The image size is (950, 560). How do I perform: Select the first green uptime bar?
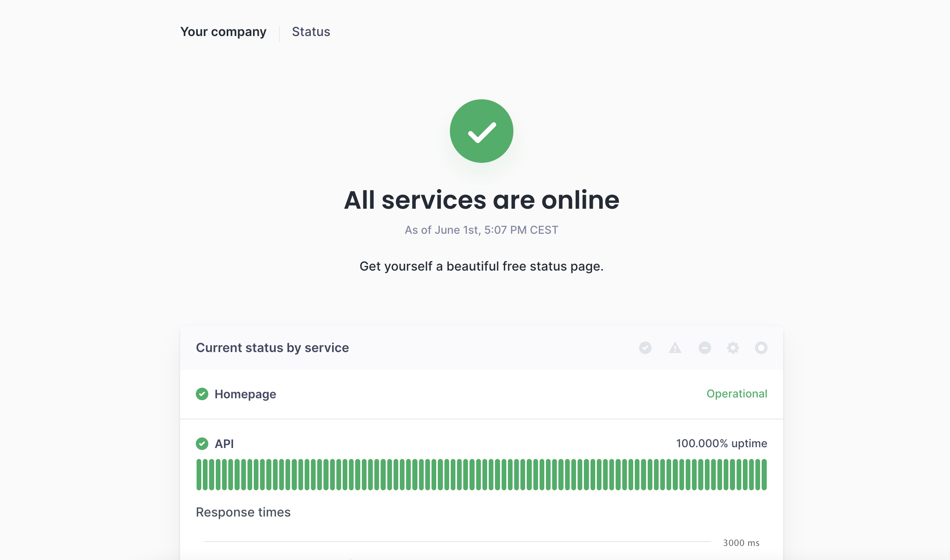(200, 475)
